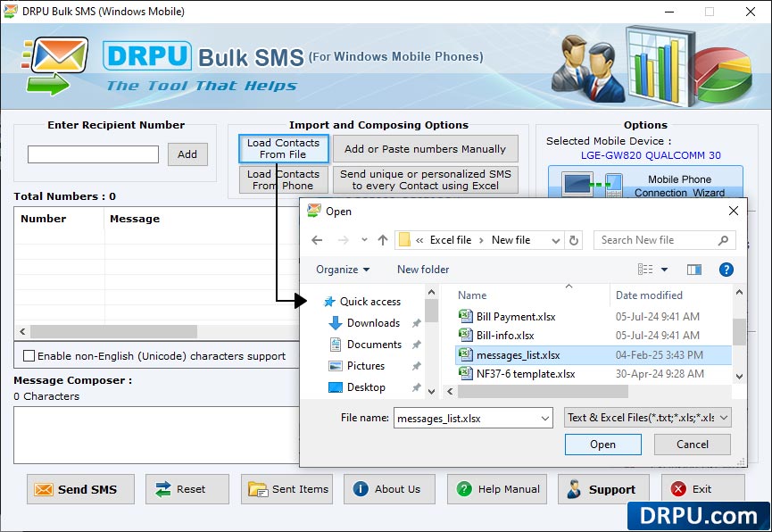This screenshot has width=772, height=532.
Task: Click Load Contacts From Phone
Action: (x=283, y=179)
